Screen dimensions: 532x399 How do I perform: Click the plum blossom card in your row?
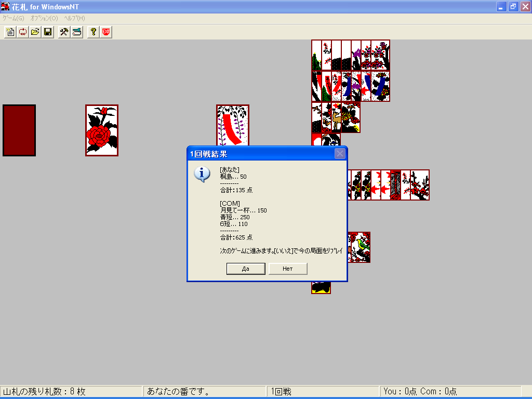[420, 185]
